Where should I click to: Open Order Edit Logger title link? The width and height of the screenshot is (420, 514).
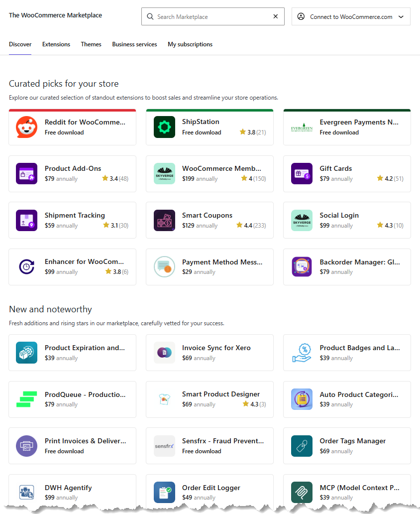tap(211, 488)
